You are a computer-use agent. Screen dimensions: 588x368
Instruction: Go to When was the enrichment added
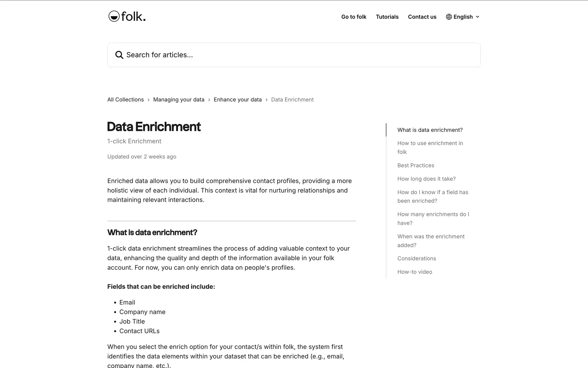click(x=431, y=241)
